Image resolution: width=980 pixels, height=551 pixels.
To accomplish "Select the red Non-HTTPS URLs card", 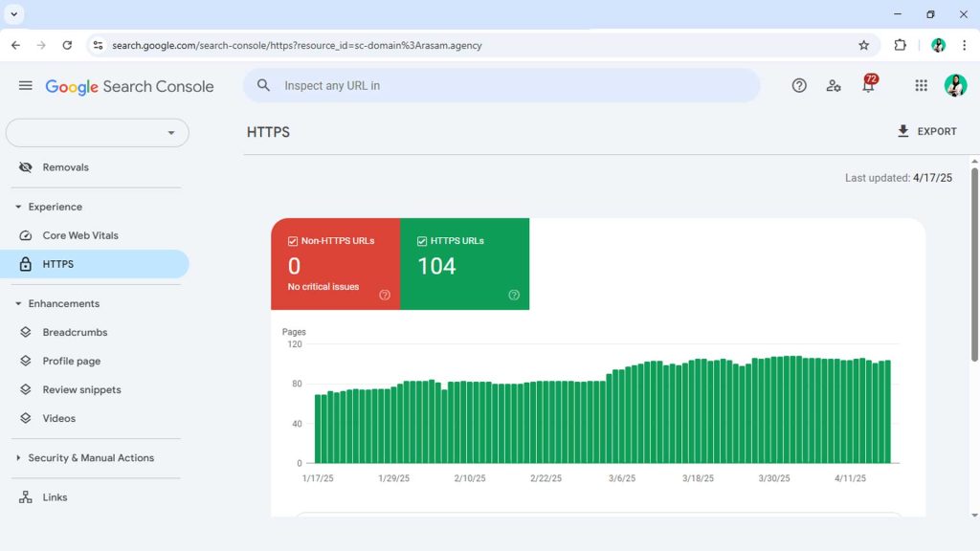I will pos(336,264).
